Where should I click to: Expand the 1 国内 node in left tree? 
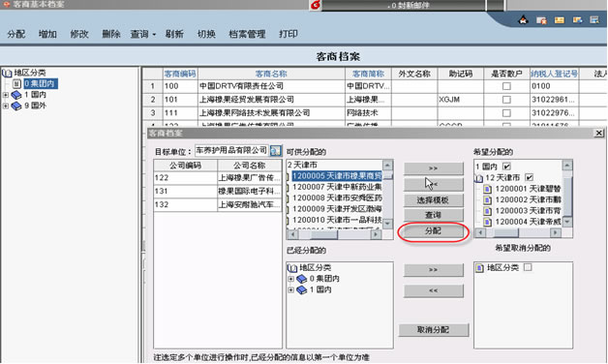[x=6, y=95]
